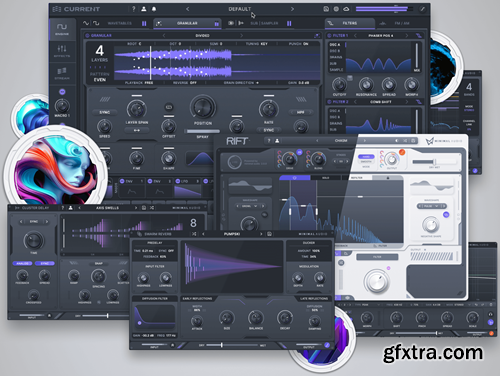Adjust the Spray slider below Position knob

(x=203, y=131)
